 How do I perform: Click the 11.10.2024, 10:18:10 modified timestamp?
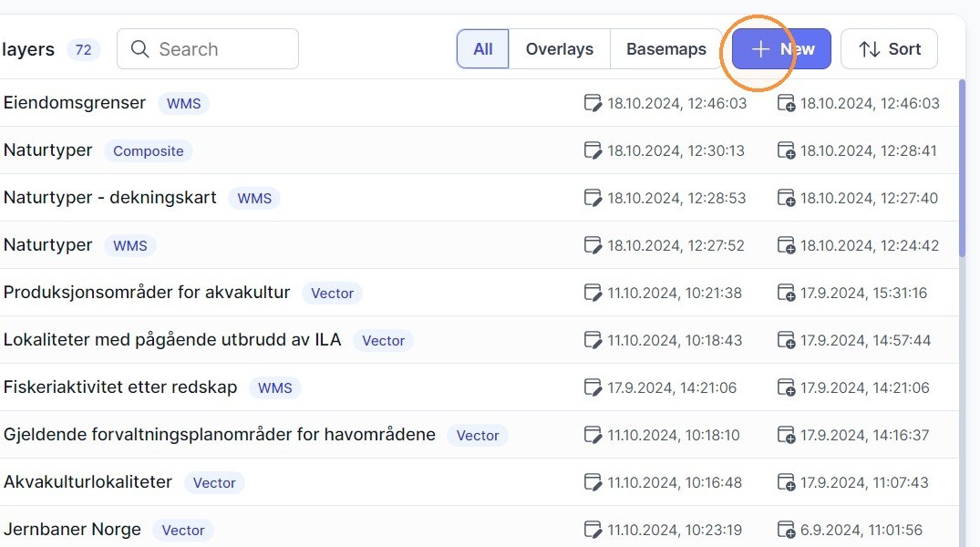point(673,435)
